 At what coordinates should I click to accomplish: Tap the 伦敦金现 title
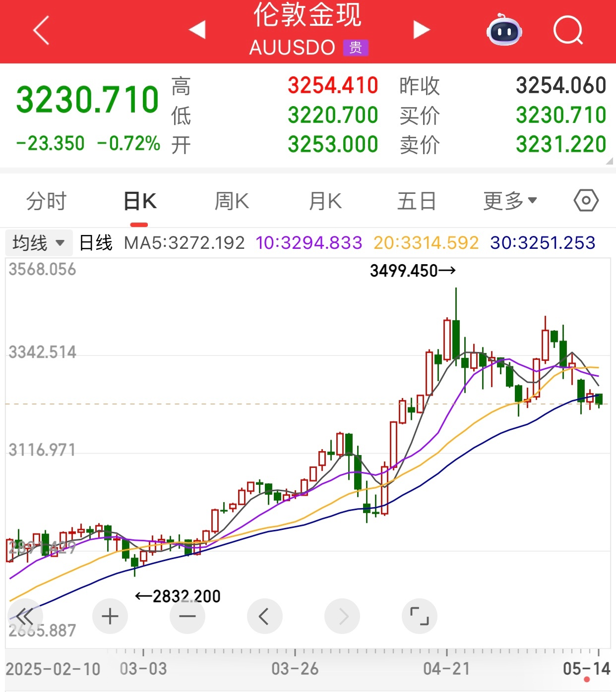point(308,15)
